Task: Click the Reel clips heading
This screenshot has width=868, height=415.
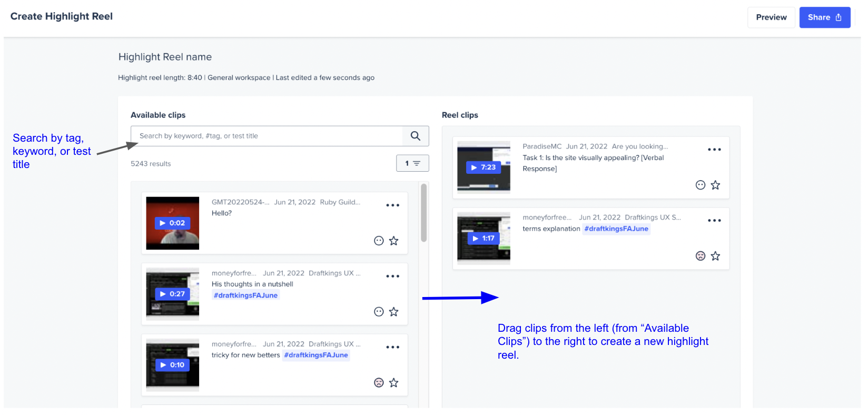Action: (460, 115)
